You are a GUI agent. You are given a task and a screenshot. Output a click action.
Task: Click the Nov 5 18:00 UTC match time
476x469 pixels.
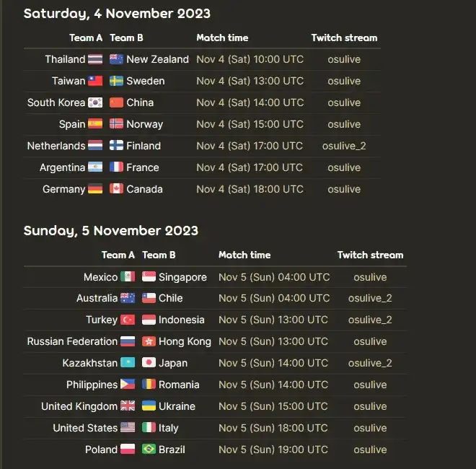click(273, 428)
